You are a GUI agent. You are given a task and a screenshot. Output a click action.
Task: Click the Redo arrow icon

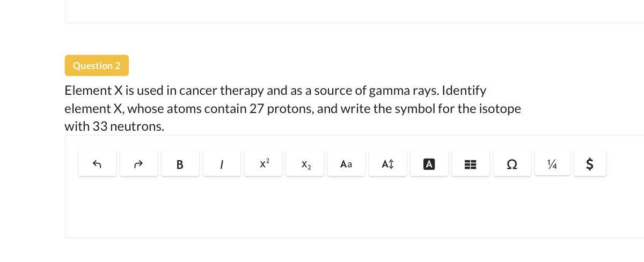pyautogui.click(x=138, y=164)
